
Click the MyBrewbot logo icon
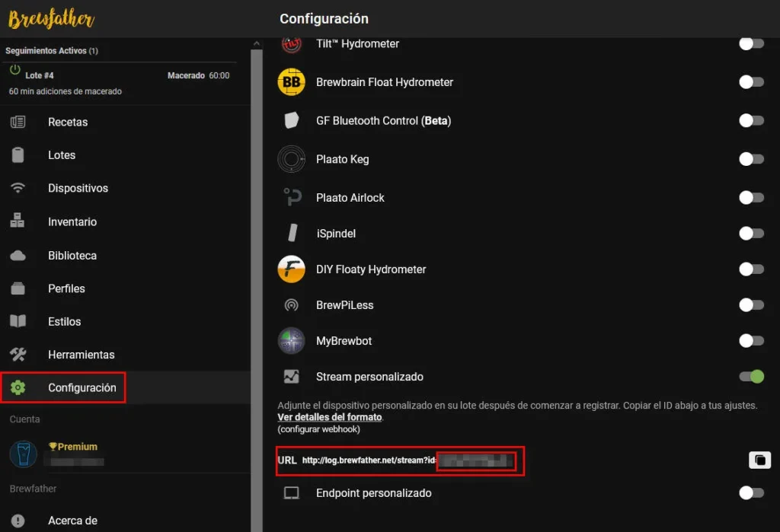click(x=292, y=341)
